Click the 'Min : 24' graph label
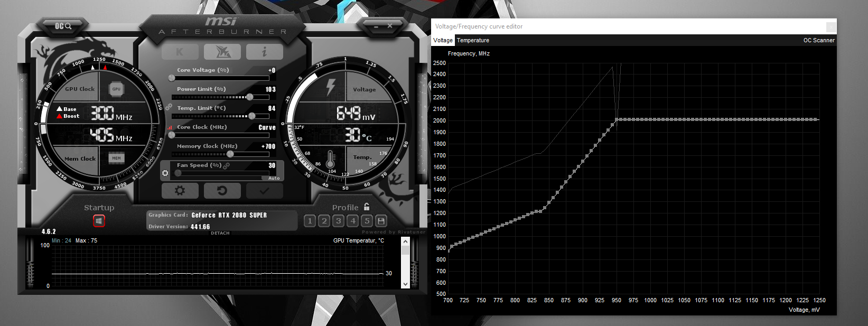Screen dimensions: 868x326 61,240
